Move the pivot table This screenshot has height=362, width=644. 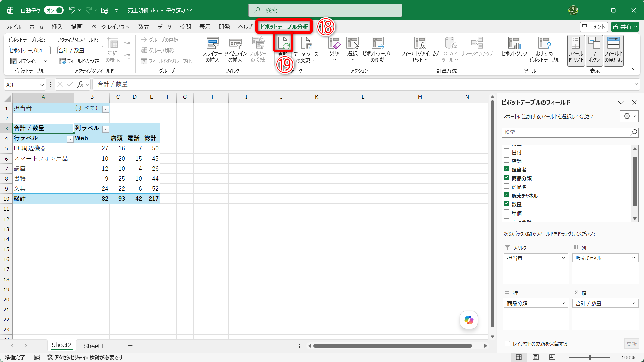tap(377, 50)
